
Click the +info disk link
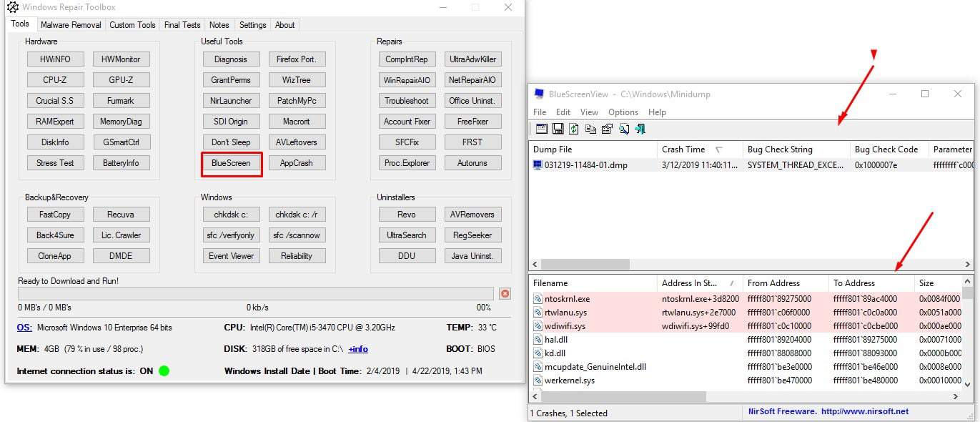tap(358, 349)
